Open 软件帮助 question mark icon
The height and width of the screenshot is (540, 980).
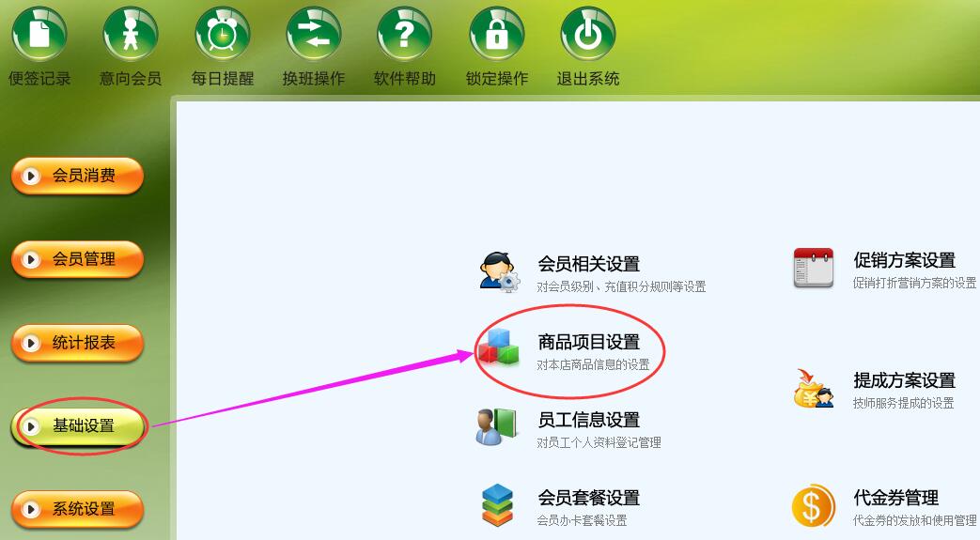click(404, 35)
